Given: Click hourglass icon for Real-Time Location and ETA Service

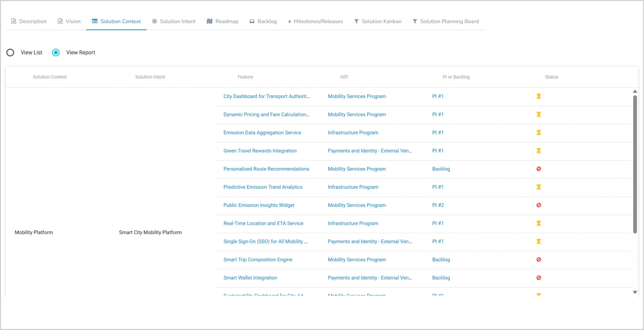Looking at the screenshot, I should pos(538,223).
